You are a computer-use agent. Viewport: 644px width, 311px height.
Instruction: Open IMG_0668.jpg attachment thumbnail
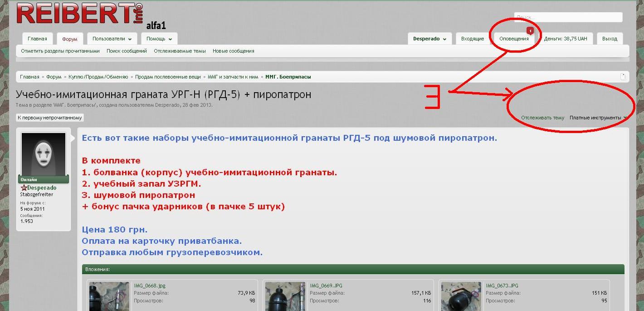click(x=109, y=296)
